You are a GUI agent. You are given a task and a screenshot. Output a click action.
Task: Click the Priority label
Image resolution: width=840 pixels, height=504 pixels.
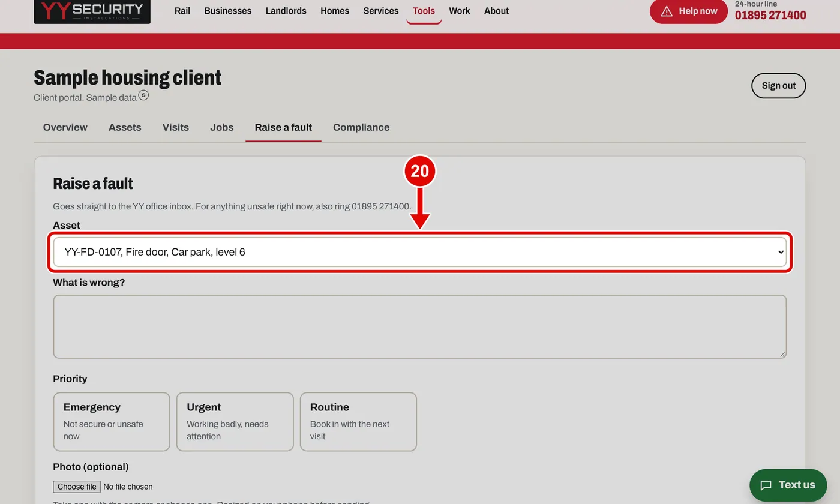[70, 379]
